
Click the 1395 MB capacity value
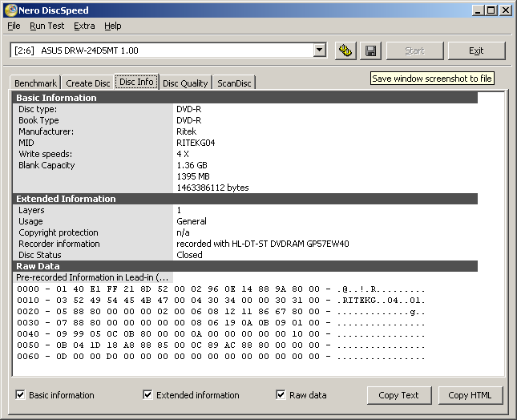point(193,176)
